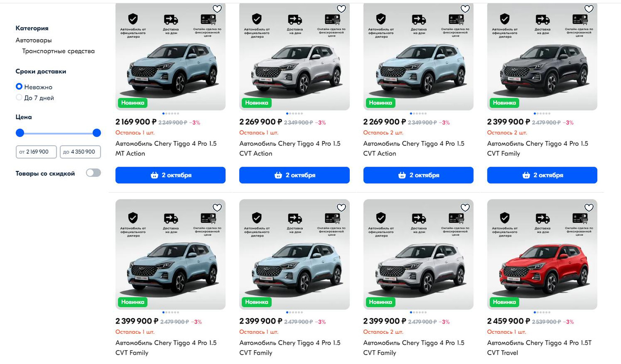
Task: Add MT Action car to cart, 2 октября
Action: pyautogui.click(x=170, y=175)
